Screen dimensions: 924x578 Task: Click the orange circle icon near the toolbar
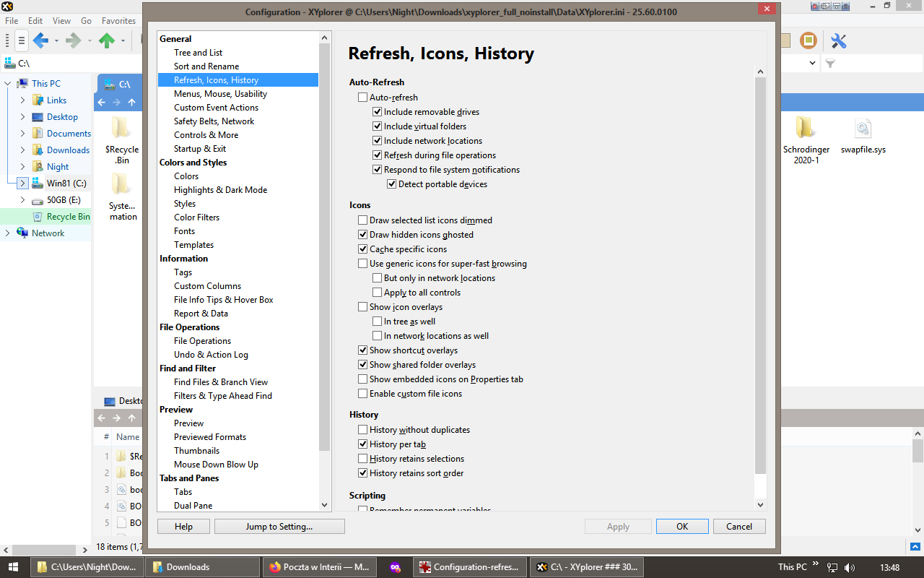808,41
